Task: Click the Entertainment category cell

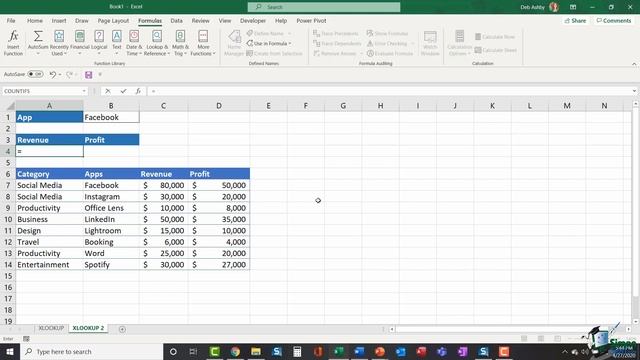Action: pyautogui.click(x=49, y=265)
